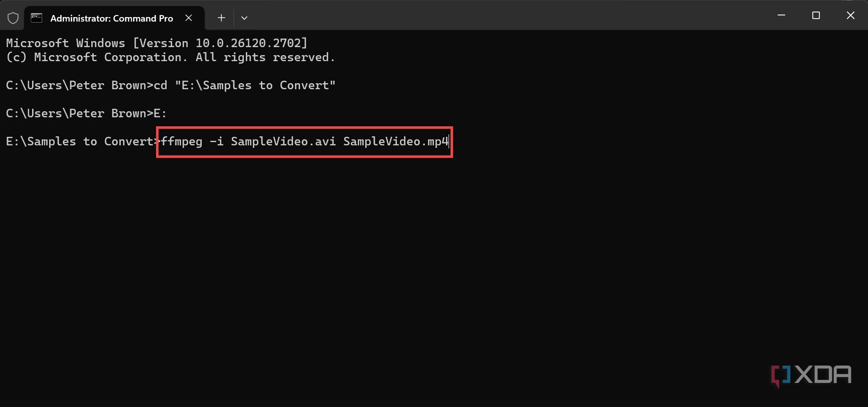Click the administrator shield icon

(x=13, y=18)
